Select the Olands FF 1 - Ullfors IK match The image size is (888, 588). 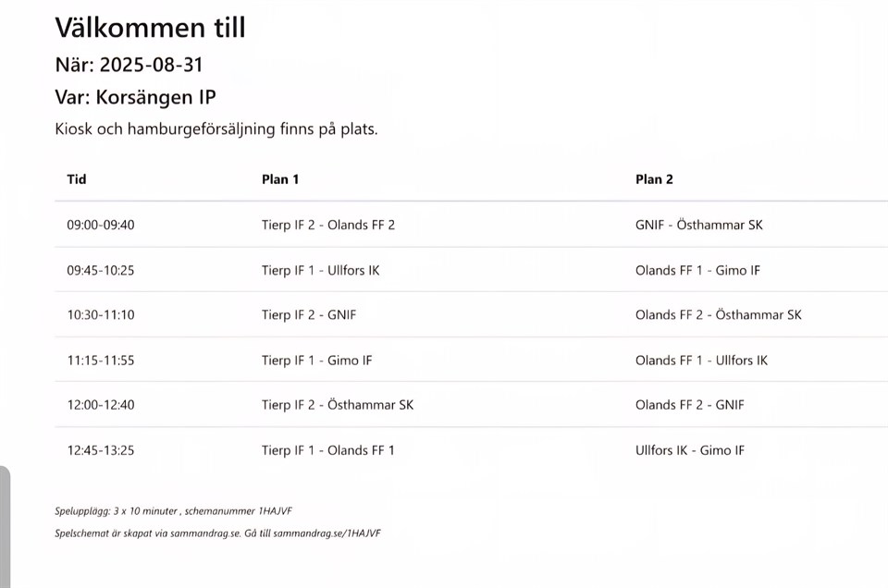pyautogui.click(x=701, y=361)
